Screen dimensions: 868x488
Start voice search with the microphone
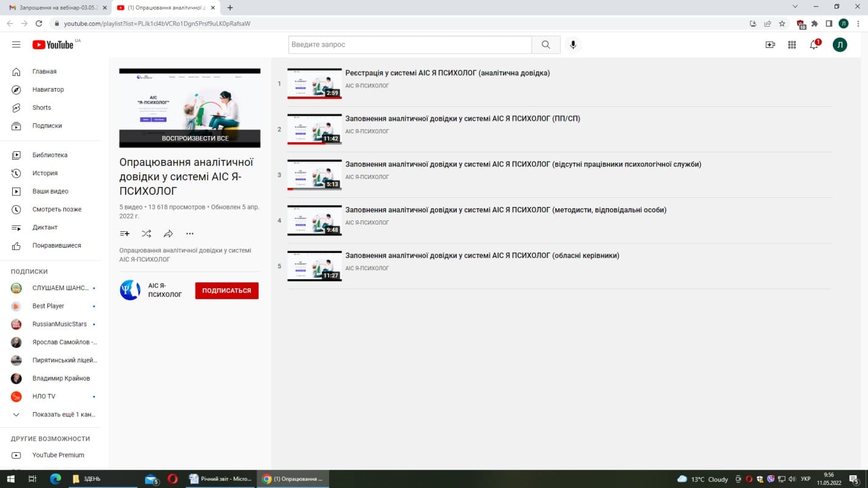[x=573, y=44]
